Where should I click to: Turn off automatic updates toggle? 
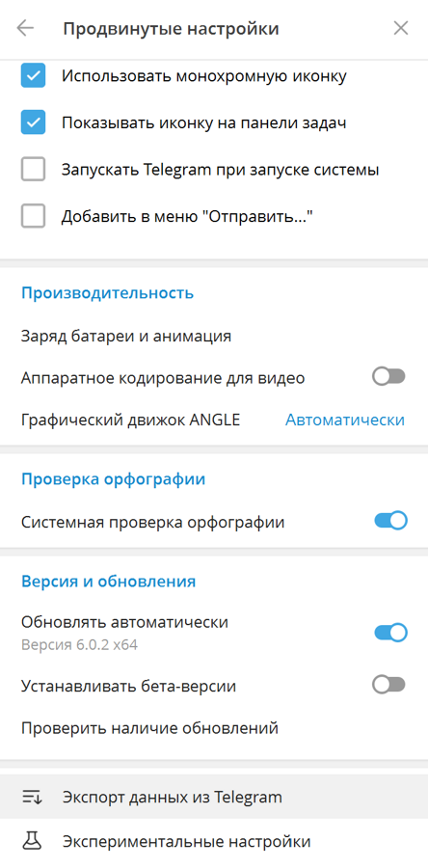390,633
